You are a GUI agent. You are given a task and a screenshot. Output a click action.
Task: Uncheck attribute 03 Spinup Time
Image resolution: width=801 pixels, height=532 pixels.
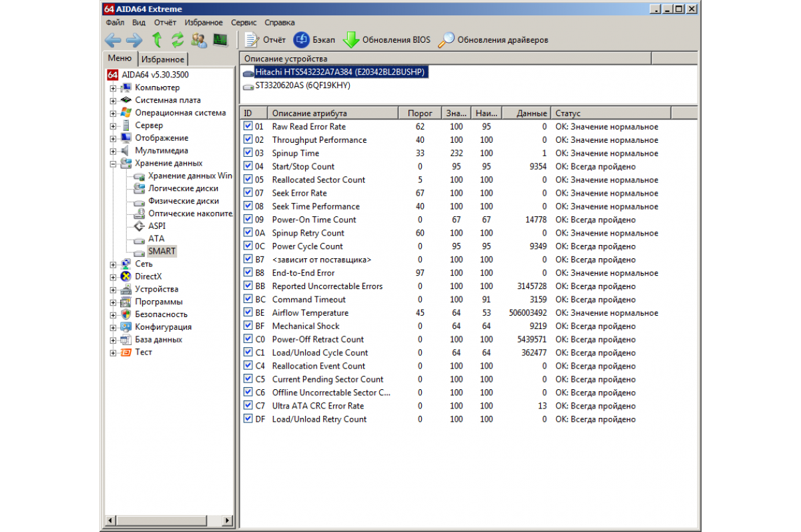click(248, 153)
